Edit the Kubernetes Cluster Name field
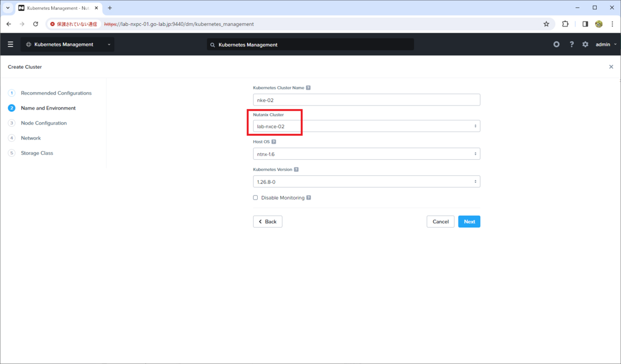The width and height of the screenshot is (621, 364). pyautogui.click(x=366, y=100)
